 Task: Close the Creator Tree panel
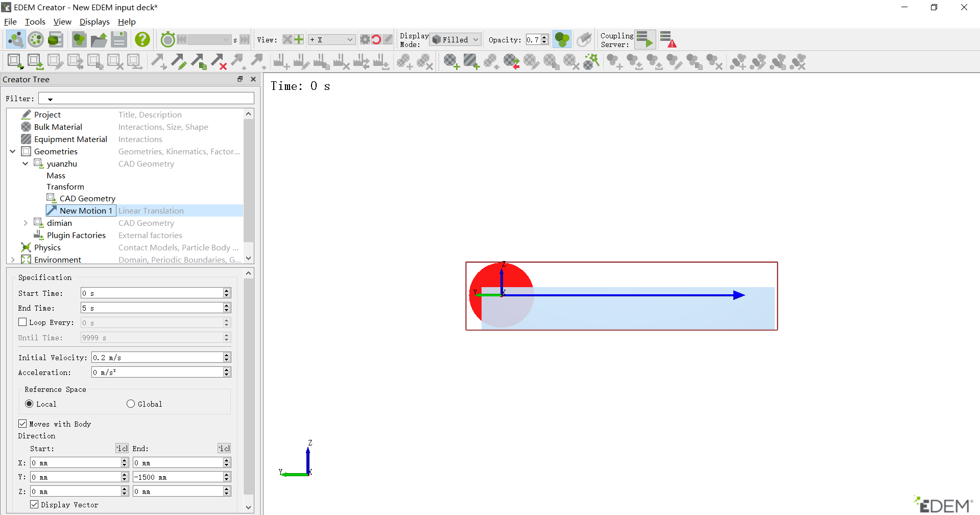pyautogui.click(x=253, y=79)
